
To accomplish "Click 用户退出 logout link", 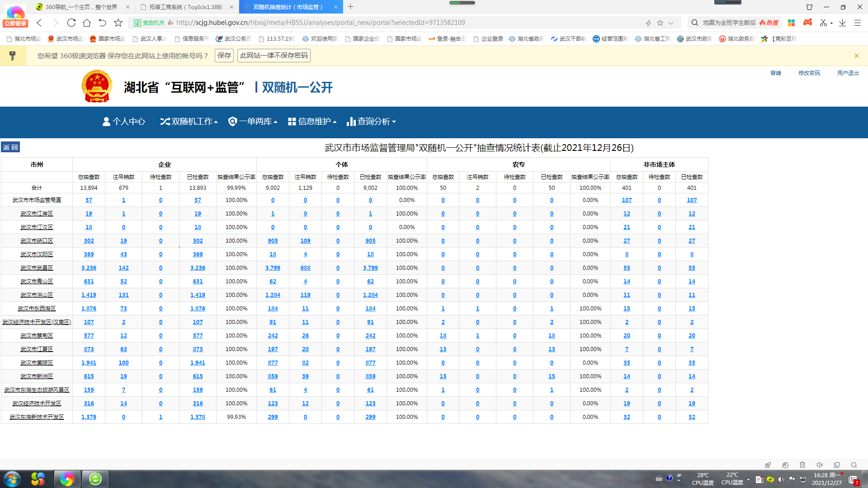I will (x=848, y=73).
